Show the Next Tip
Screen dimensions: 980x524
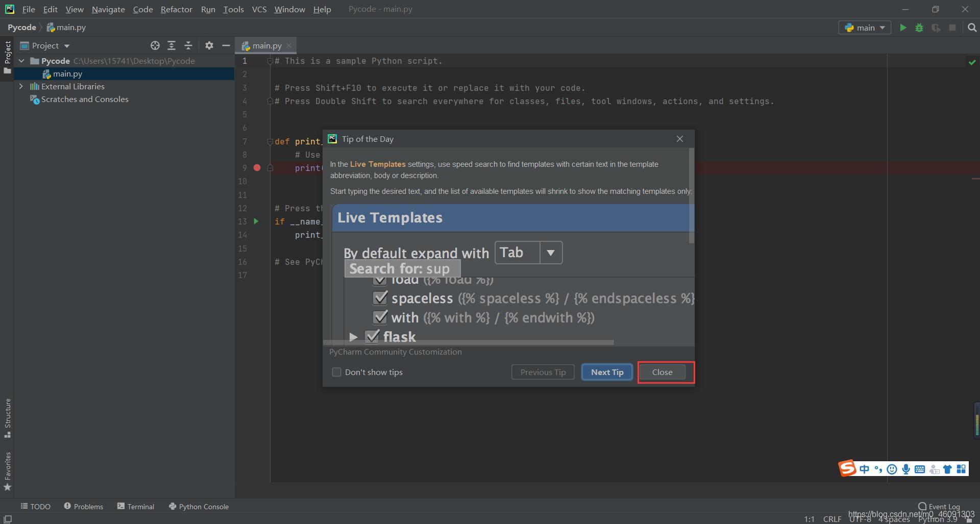[x=607, y=372]
